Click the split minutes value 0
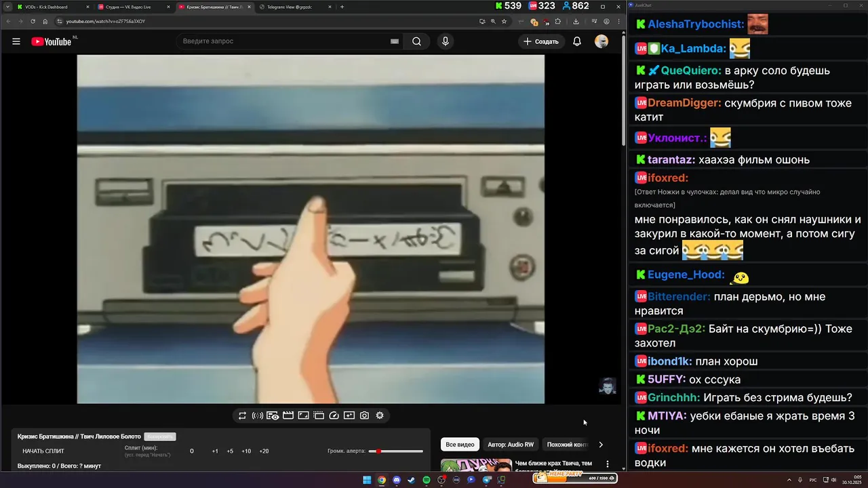This screenshot has width=868, height=488. click(192, 451)
